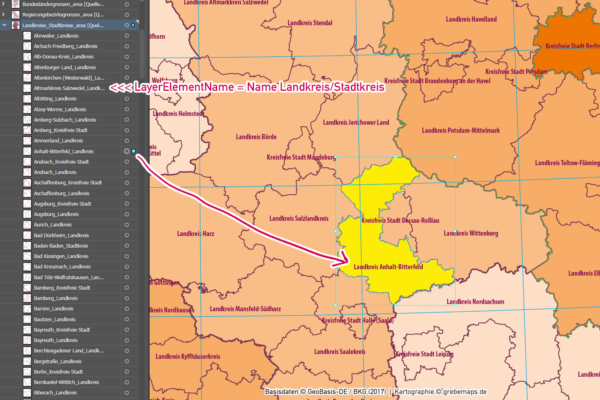
Task: Click target circle of Ammerland_Landkreis
Action: point(127,141)
